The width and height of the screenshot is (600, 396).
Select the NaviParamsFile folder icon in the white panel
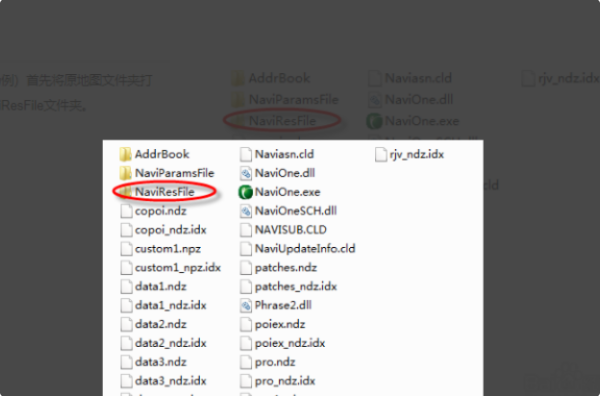(126, 173)
